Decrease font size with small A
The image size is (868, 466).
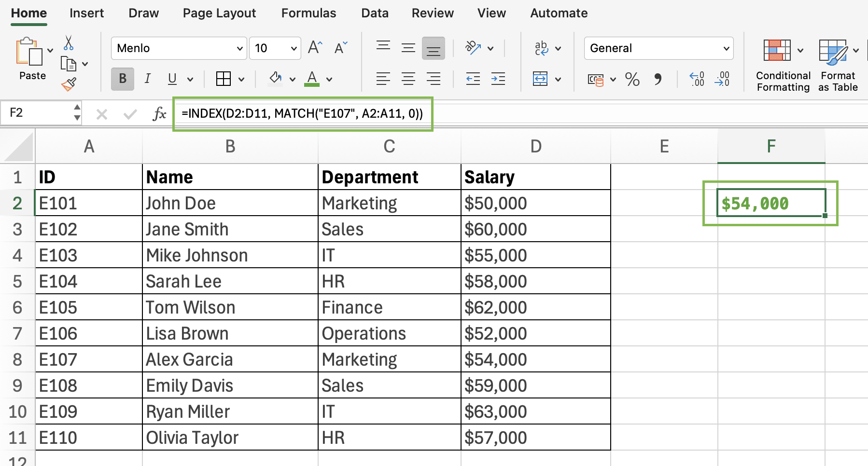(340, 48)
